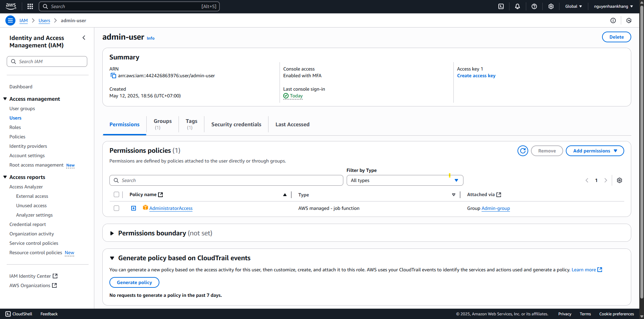
Task: Open User groups nav item
Action: coord(22,108)
